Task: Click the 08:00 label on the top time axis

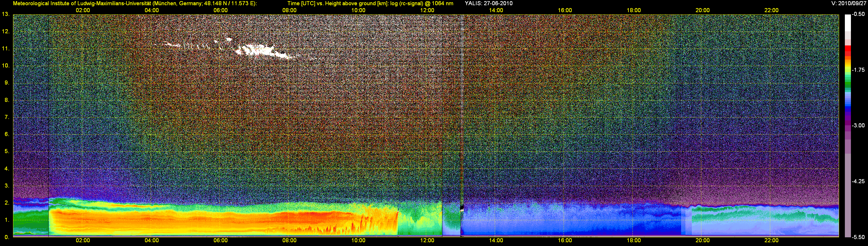Action: 289,10
